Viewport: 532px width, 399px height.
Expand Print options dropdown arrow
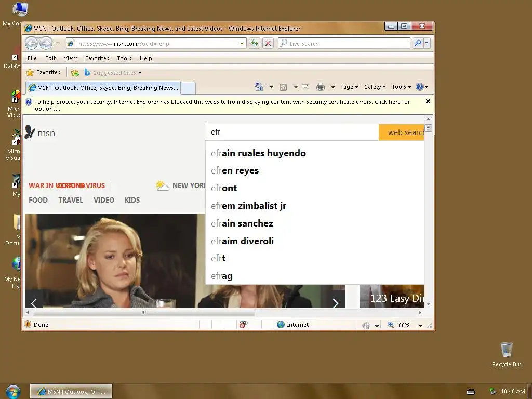coord(332,87)
